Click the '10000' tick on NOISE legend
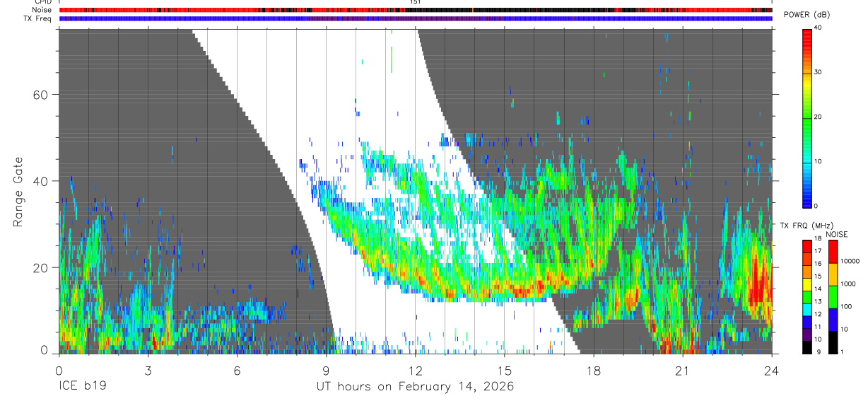Screen dimensions: 868x401 click(849, 261)
